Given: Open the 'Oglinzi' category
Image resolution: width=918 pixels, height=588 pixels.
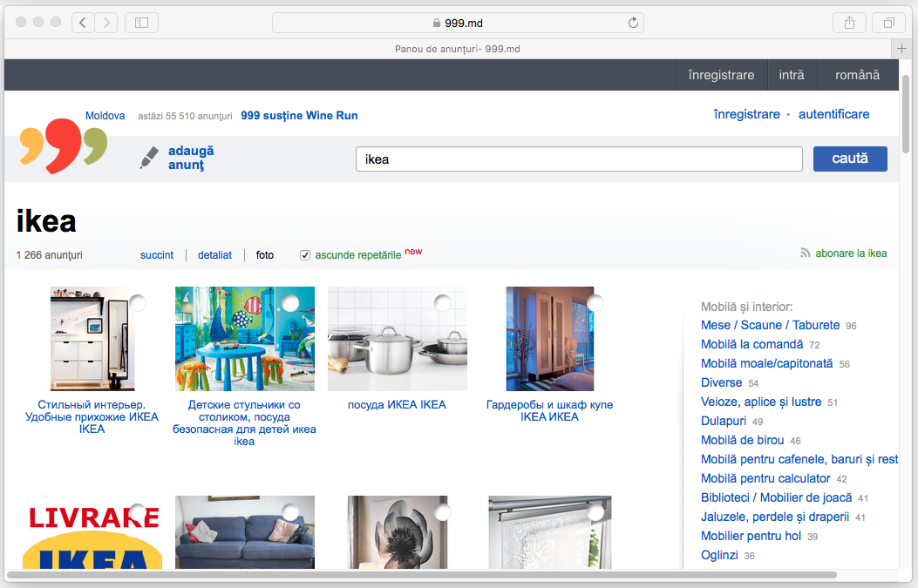Looking at the screenshot, I should point(719,555).
